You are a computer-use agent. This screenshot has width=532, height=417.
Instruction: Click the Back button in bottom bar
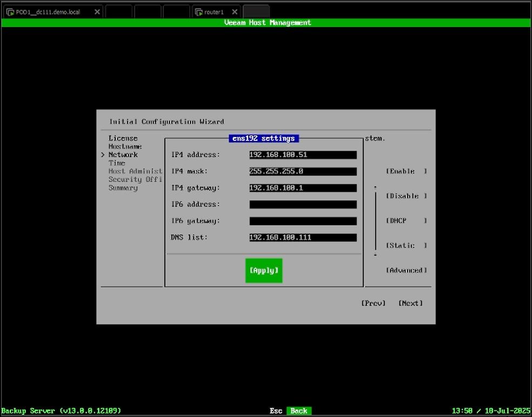(x=298, y=411)
